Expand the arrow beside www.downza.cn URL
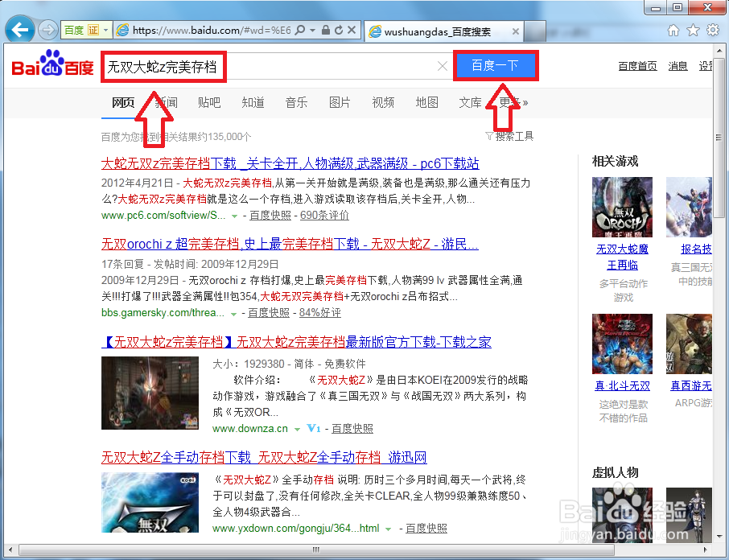Screen dimensions: 729x560 [x=297, y=430]
